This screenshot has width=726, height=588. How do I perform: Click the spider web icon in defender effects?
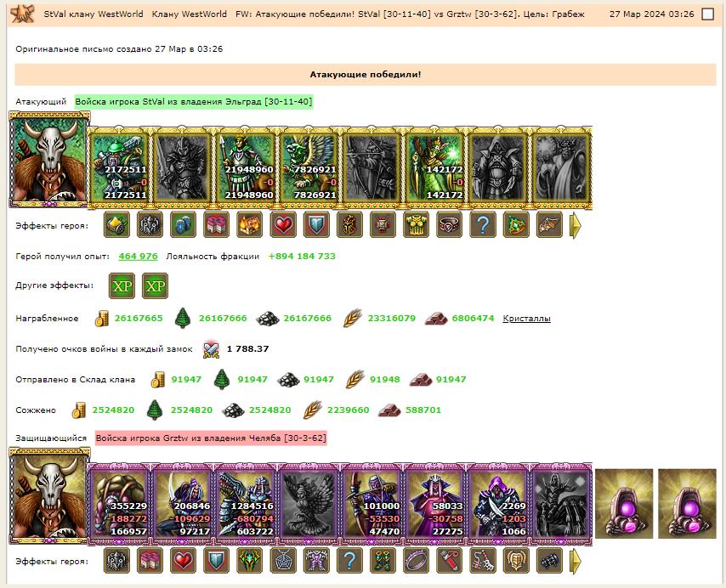click(x=283, y=561)
